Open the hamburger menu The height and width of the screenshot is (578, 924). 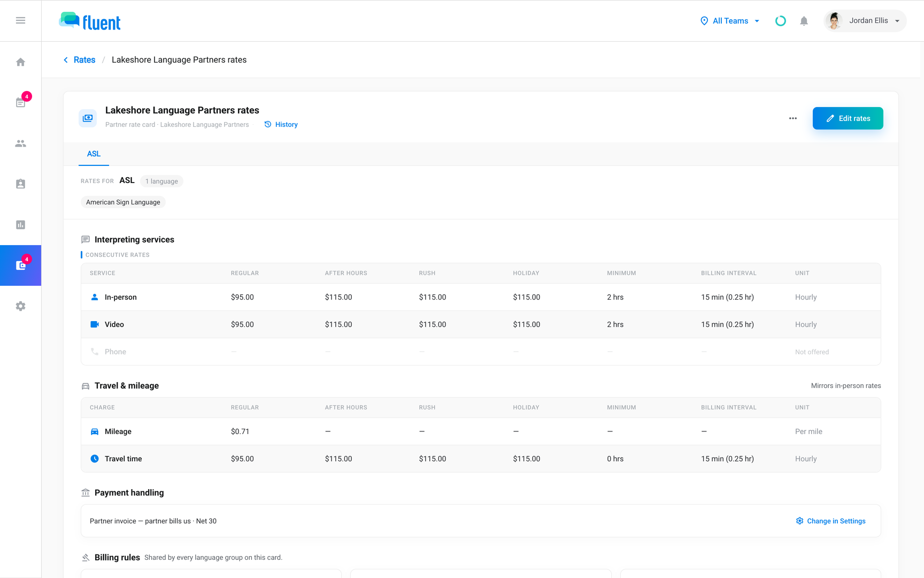pyautogui.click(x=20, y=20)
